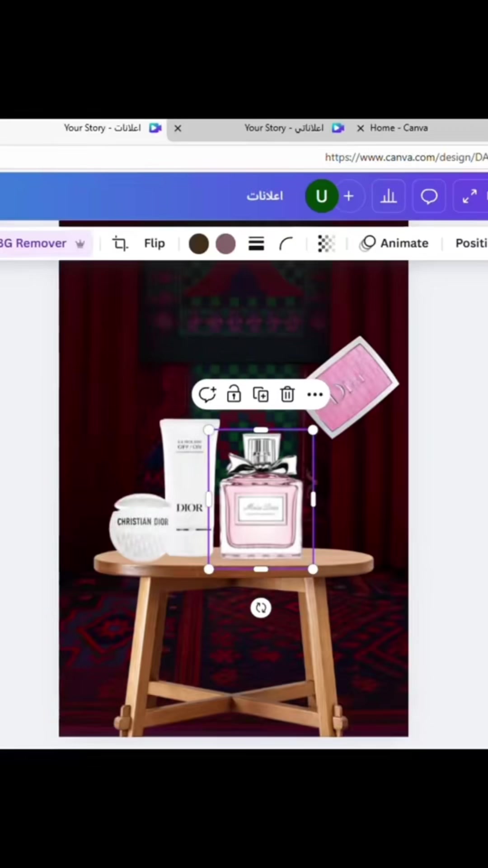Open the dark brown color swatch

(x=199, y=244)
